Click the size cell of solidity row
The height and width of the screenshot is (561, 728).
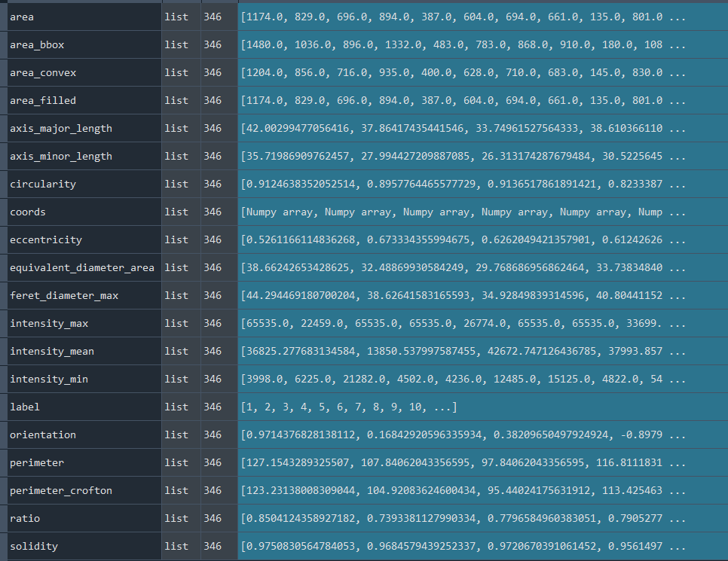point(213,546)
